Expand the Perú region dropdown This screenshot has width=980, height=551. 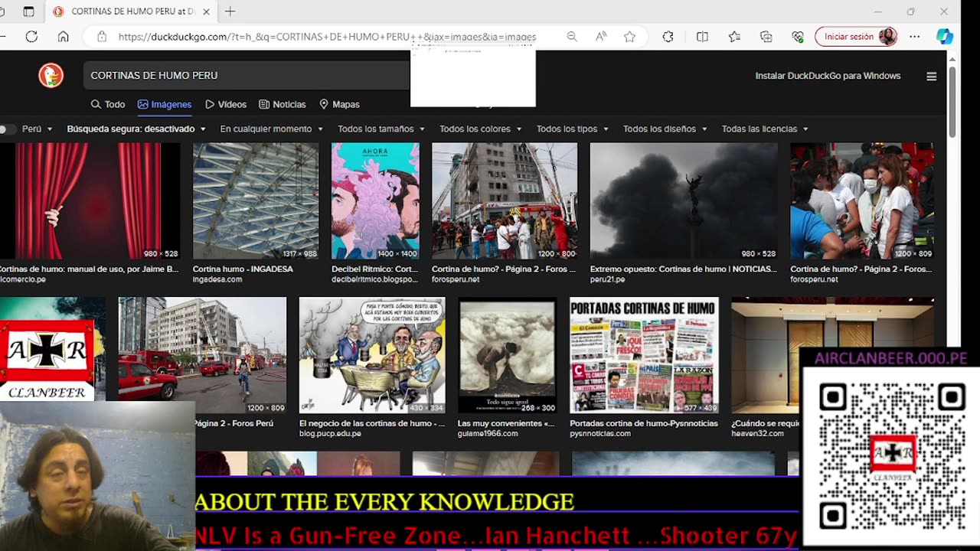38,129
